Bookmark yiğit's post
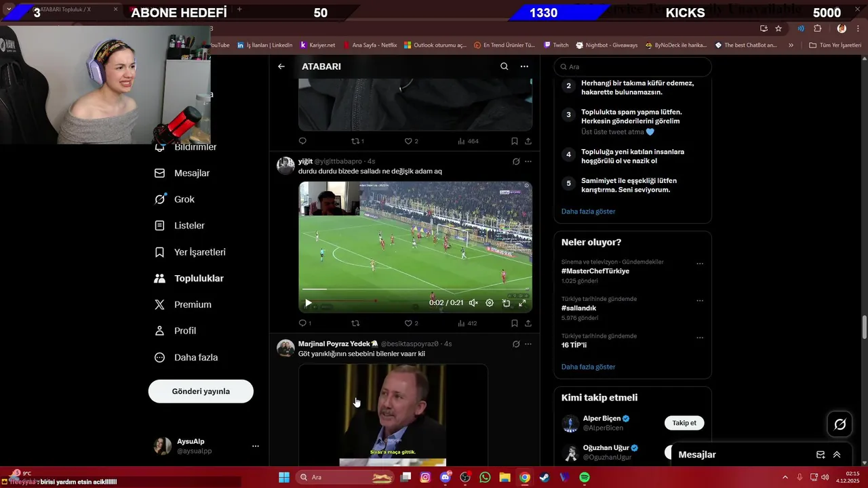868x488 pixels. click(x=514, y=323)
